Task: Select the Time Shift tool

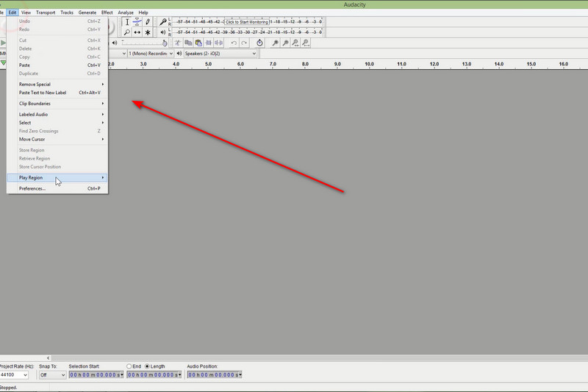Action: point(137,32)
